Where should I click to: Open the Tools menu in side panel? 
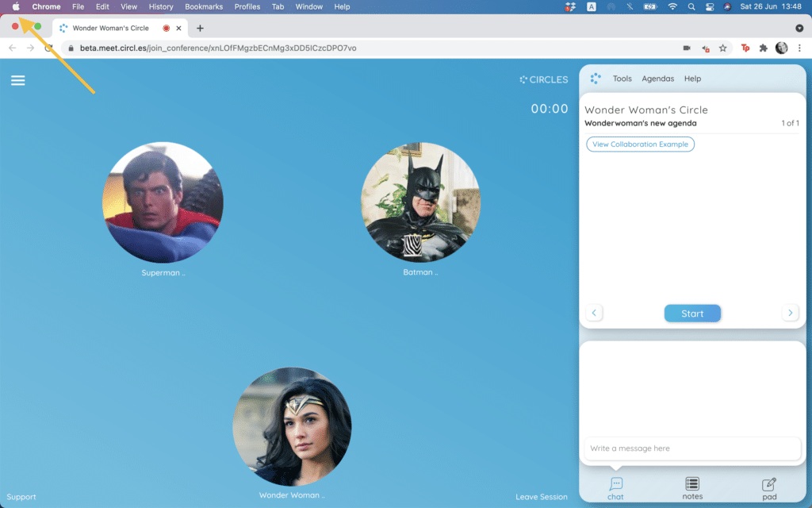[x=622, y=79]
